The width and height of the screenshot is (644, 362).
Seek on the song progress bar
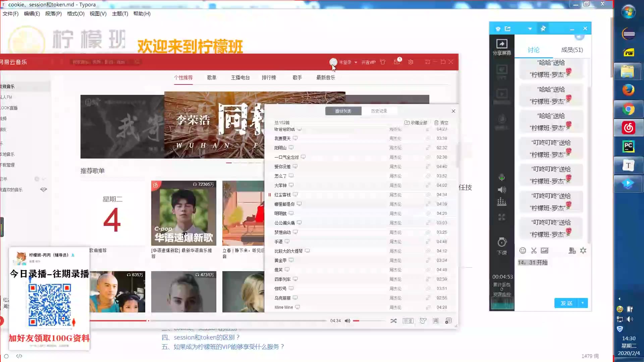point(208,321)
